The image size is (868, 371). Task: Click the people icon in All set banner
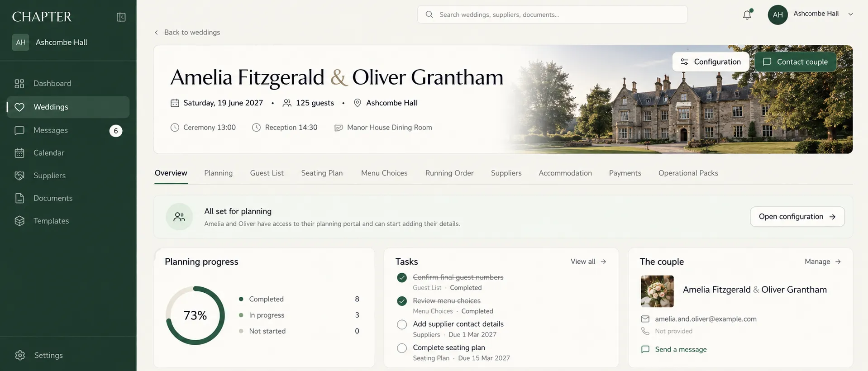(179, 217)
